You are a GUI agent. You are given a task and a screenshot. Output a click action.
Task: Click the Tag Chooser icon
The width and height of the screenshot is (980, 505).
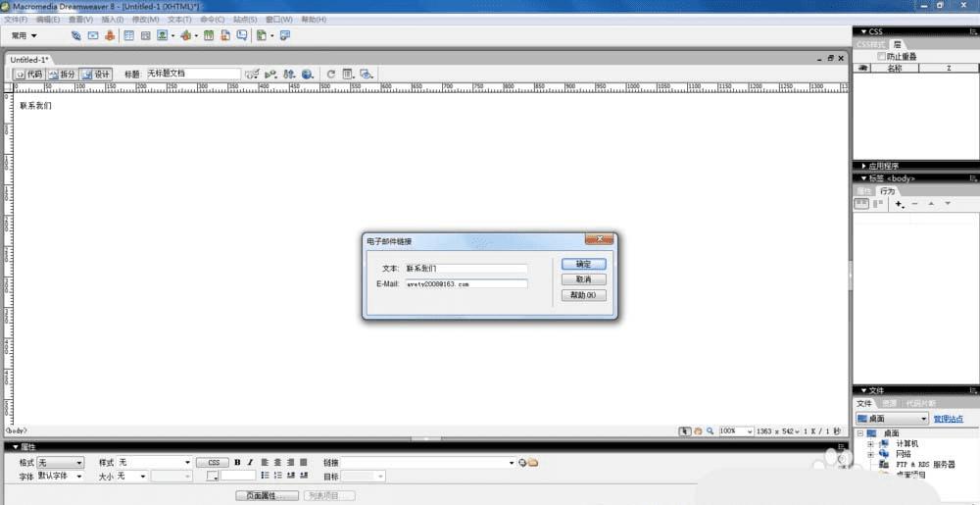click(x=285, y=36)
